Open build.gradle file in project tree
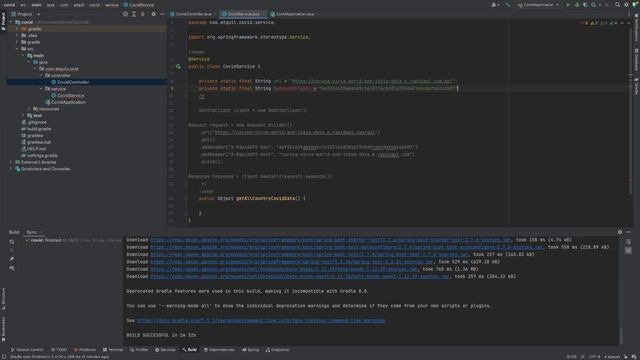This screenshot has width=640, height=360. (36, 129)
